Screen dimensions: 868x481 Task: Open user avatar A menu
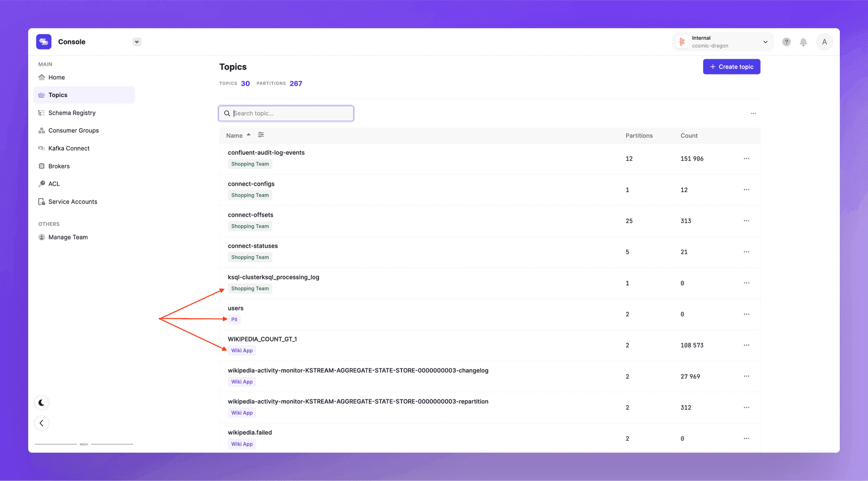(824, 42)
